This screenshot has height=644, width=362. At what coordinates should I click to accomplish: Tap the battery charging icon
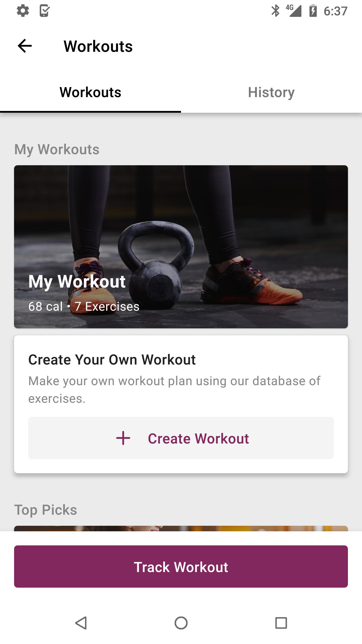pos(313,11)
